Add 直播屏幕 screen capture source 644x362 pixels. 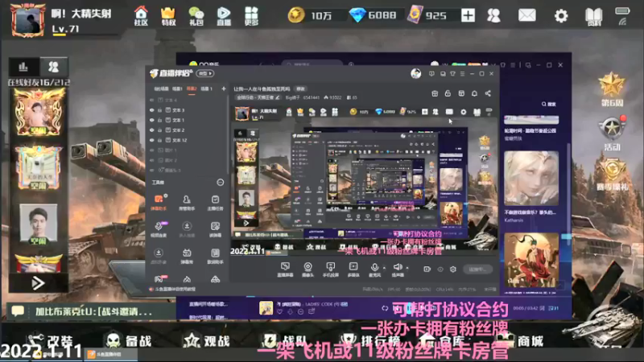coord(285,269)
